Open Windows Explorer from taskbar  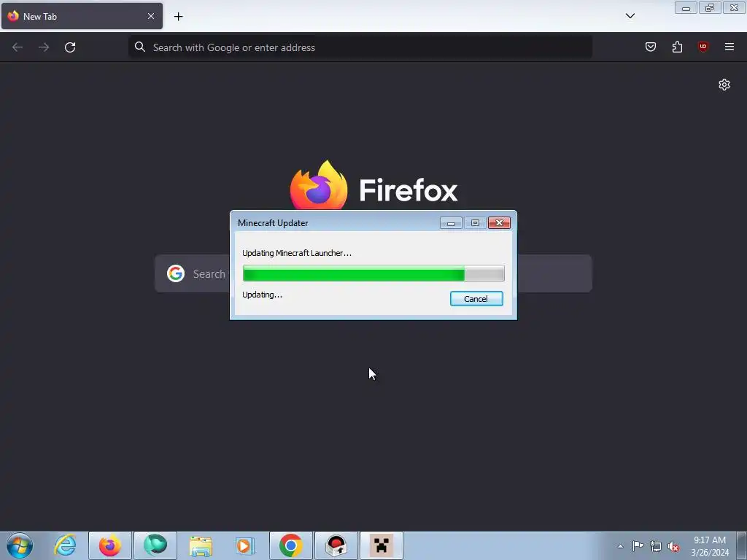(x=201, y=545)
